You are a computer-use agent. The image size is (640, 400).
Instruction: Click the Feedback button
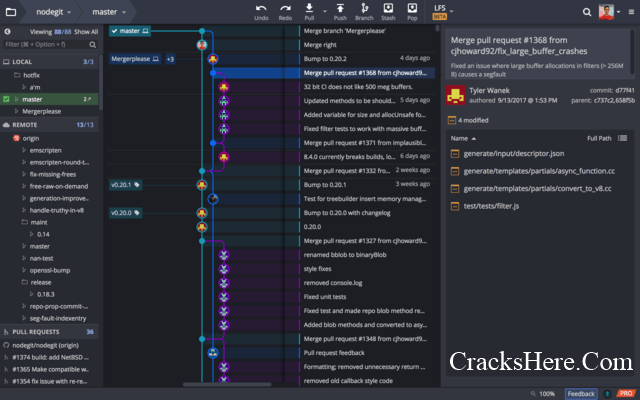coord(581,393)
